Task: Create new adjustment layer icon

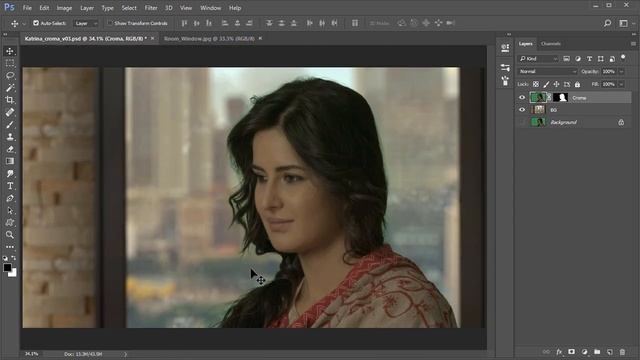Action: tap(584, 351)
